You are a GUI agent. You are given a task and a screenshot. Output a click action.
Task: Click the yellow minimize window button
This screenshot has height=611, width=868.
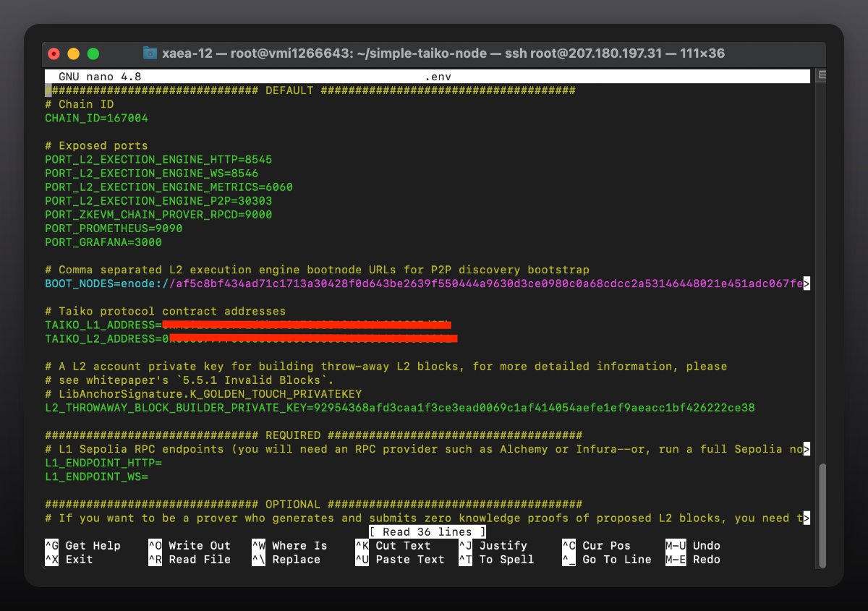[x=73, y=54]
